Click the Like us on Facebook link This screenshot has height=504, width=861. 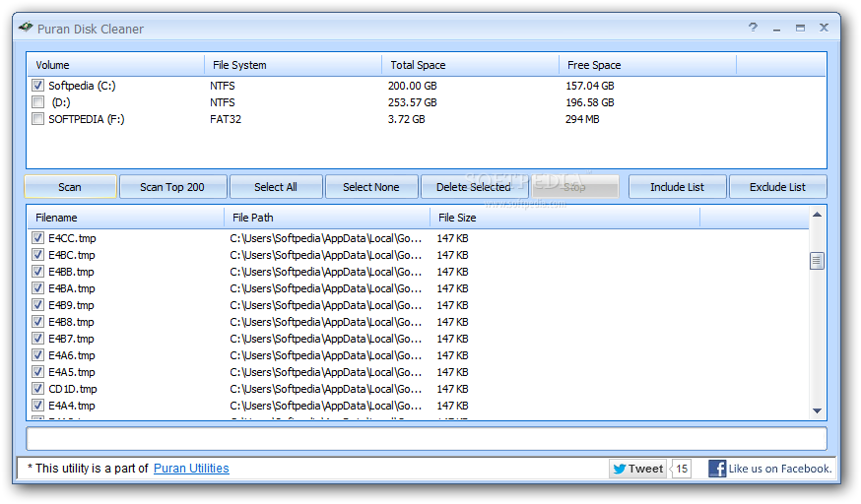point(780,469)
